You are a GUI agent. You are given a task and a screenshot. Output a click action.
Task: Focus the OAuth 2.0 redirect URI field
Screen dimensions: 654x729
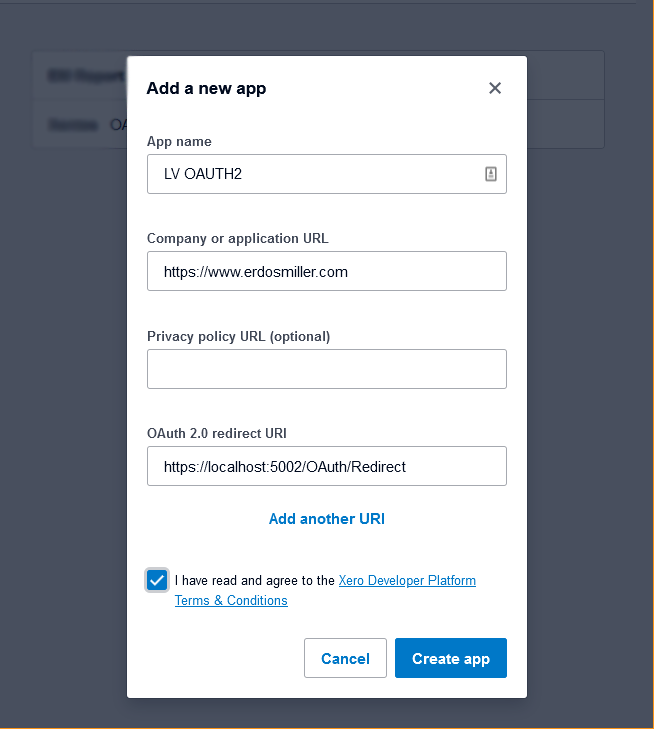click(x=327, y=466)
